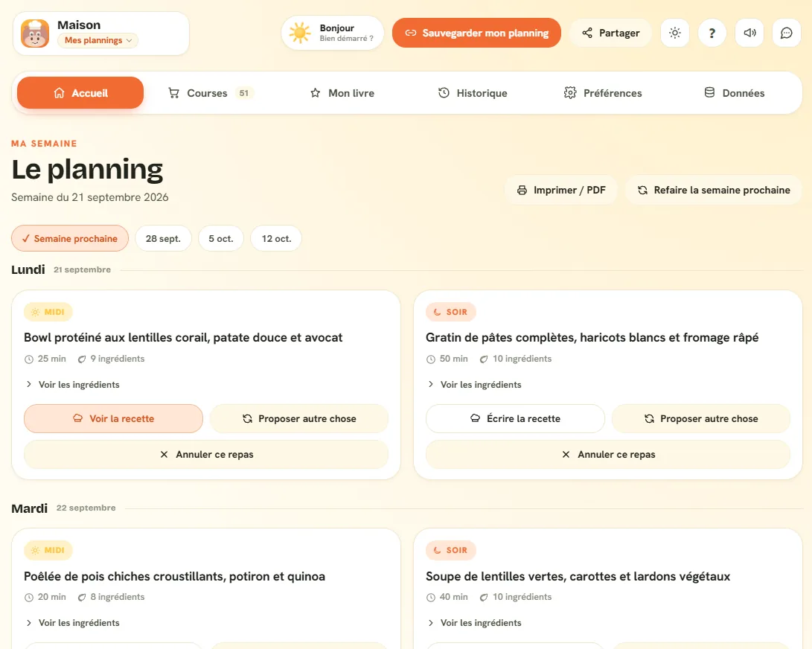The image size is (812, 649).
Task: Click the Partager share button
Action: pyautogui.click(x=610, y=33)
